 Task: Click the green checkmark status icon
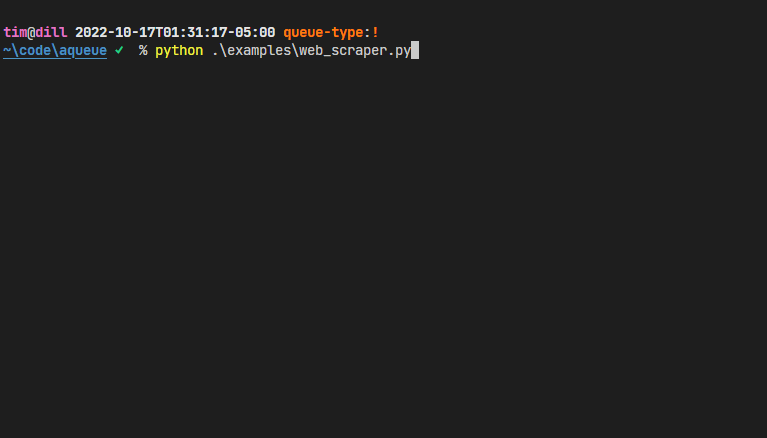119,50
